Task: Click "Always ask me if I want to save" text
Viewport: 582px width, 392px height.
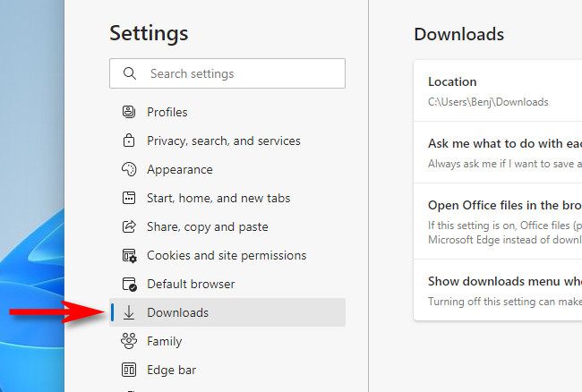Action: point(505,164)
